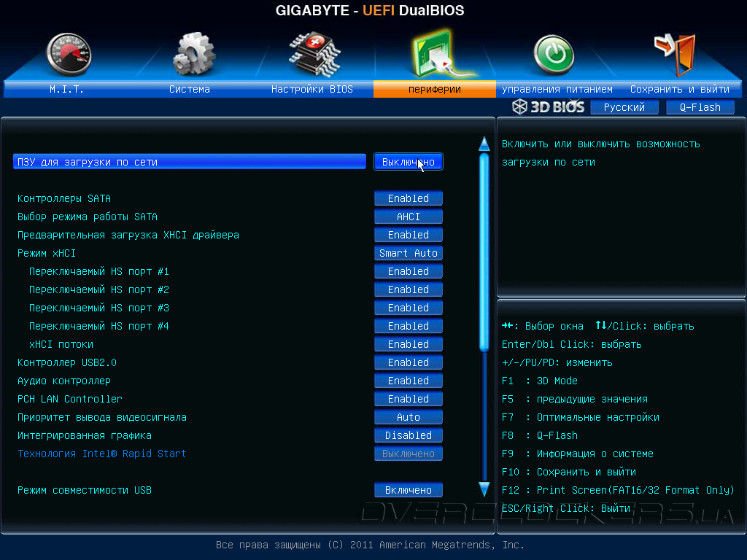The height and width of the screenshot is (560, 747).
Task: Select Переключаемый HS порт #3 label
Action: [99, 308]
